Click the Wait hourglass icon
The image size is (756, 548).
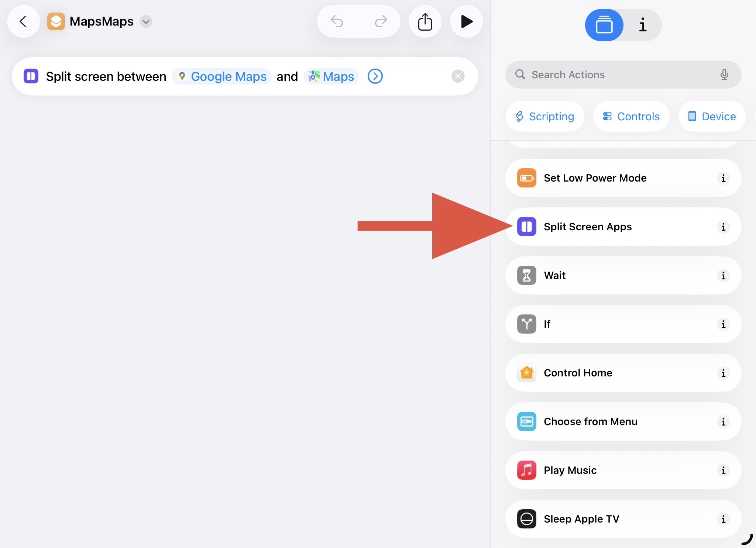tap(527, 275)
